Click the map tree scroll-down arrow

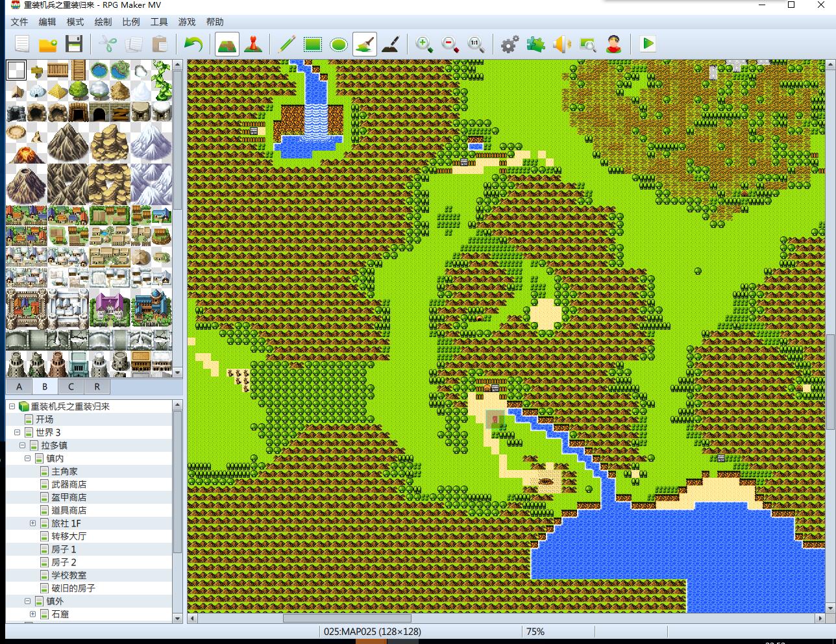point(178,619)
